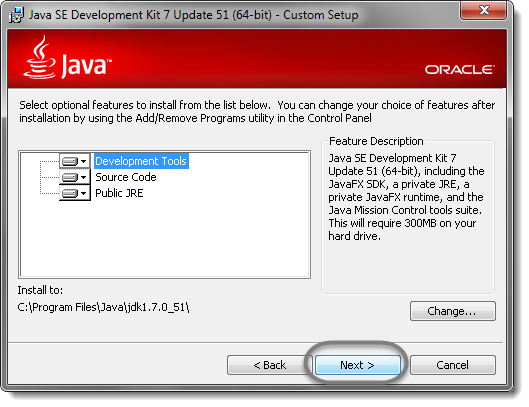
Task: Close the Custom Setup window
Action: [x=484, y=10]
